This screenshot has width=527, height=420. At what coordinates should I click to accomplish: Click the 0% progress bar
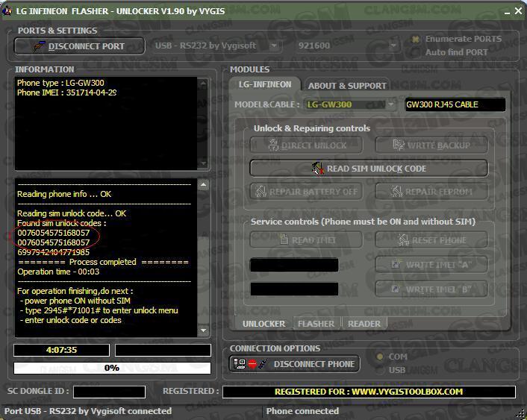(x=112, y=368)
